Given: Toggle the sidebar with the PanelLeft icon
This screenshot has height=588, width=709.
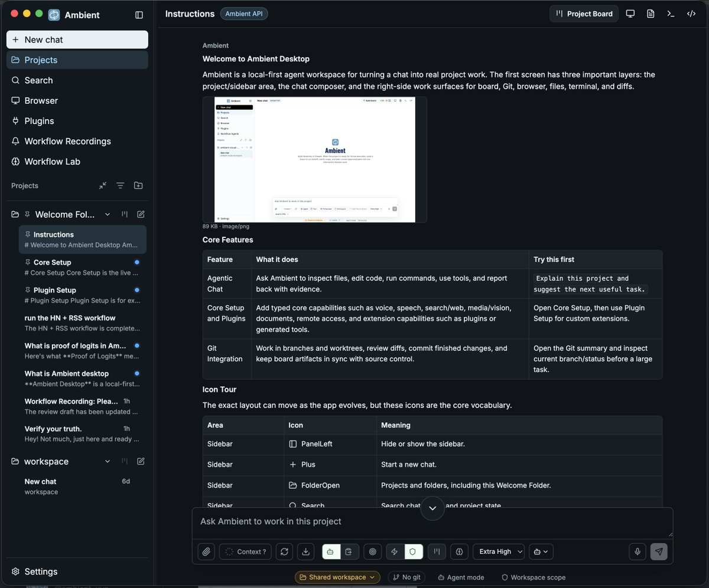Looking at the screenshot, I should 139,15.
